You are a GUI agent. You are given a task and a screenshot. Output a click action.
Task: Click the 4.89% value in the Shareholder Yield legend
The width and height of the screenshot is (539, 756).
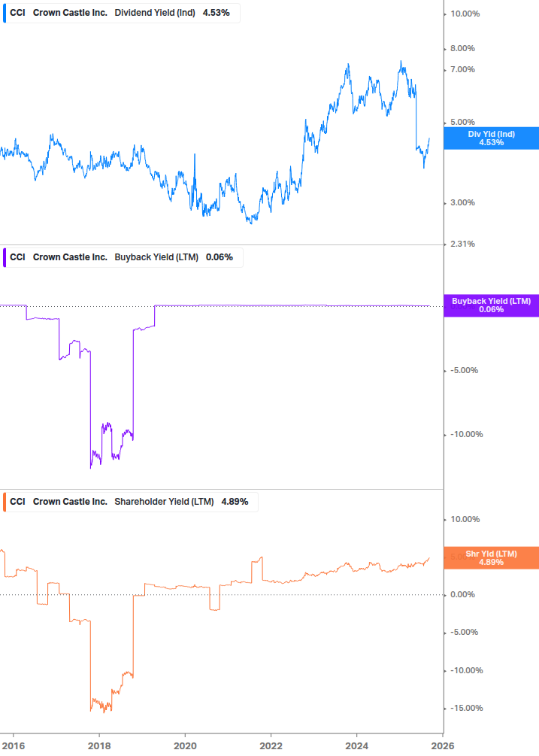click(235, 502)
